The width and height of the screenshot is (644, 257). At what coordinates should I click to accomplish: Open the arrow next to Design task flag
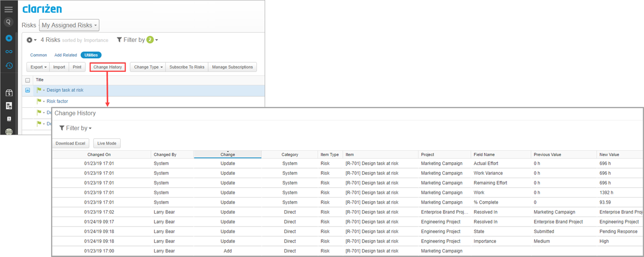[x=44, y=91]
